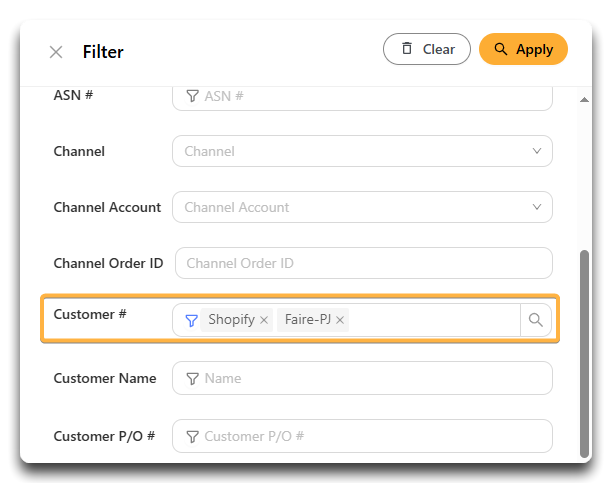This screenshot has height=483, width=612.
Task: Click the Apply button
Action: coord(523,49)
